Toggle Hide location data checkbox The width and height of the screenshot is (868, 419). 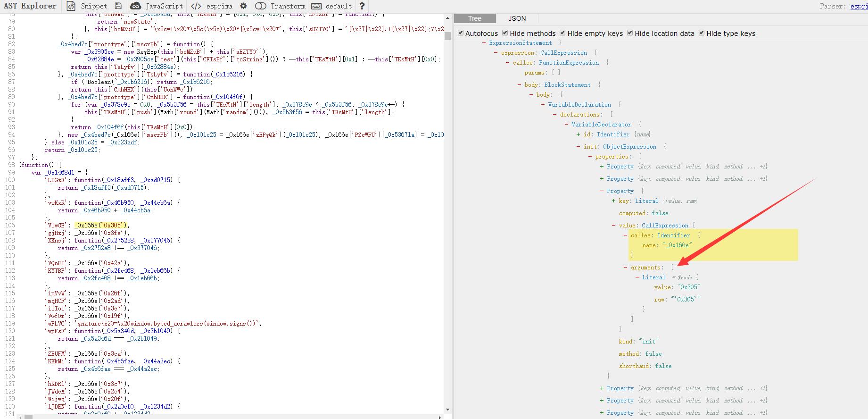630,33
